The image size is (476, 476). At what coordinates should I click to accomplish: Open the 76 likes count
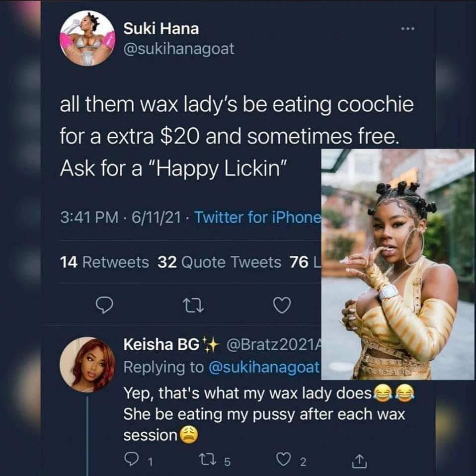click(304, 262)
